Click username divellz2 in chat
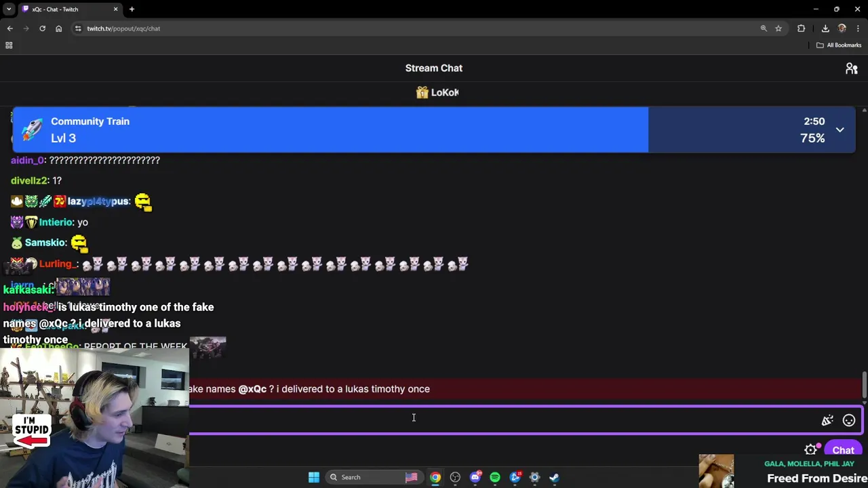Screen dimensions: 868x488 (28, 180)
